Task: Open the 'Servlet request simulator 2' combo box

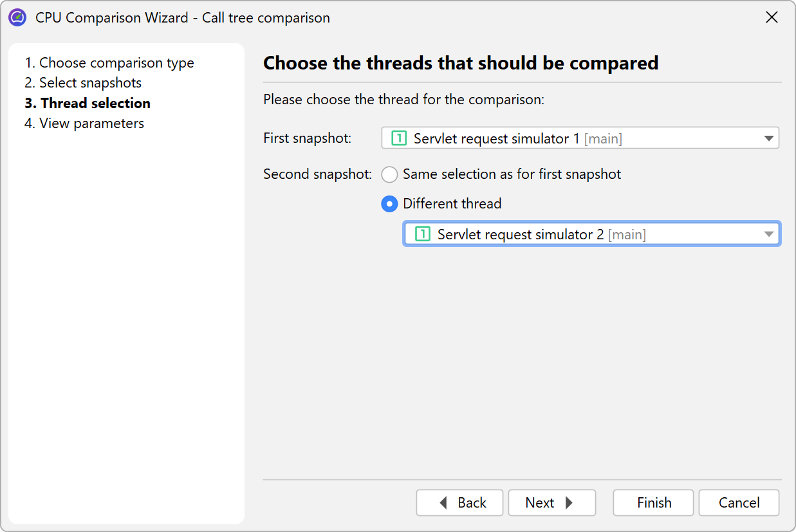Action: pos(591,234)
